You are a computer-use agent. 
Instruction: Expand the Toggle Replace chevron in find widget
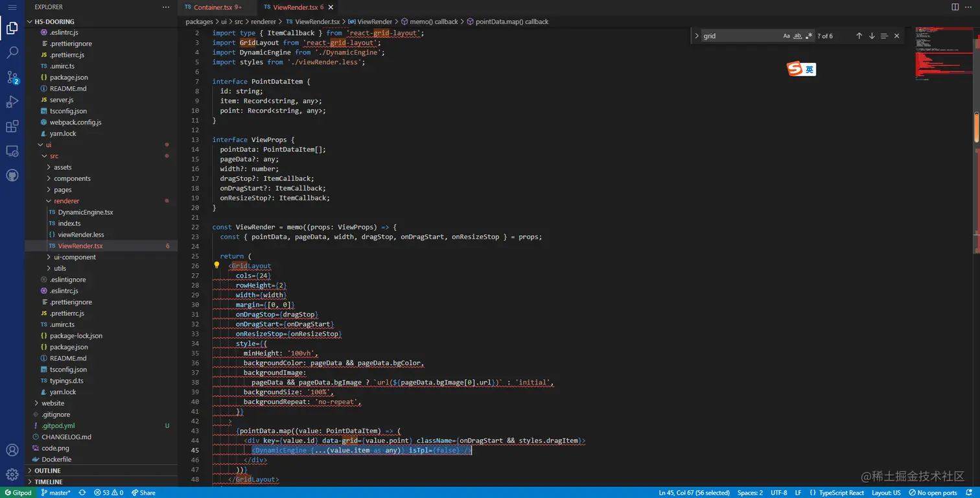[x=697, y=36]
